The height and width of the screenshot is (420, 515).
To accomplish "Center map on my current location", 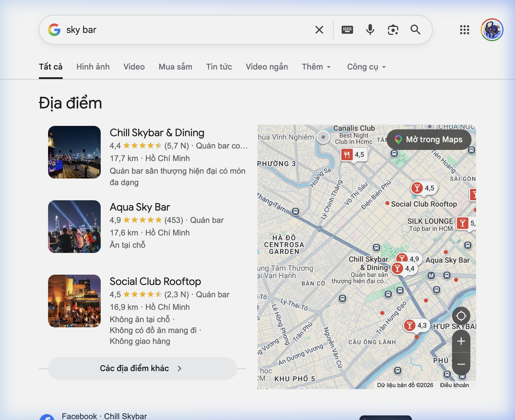I will (461, 316).
